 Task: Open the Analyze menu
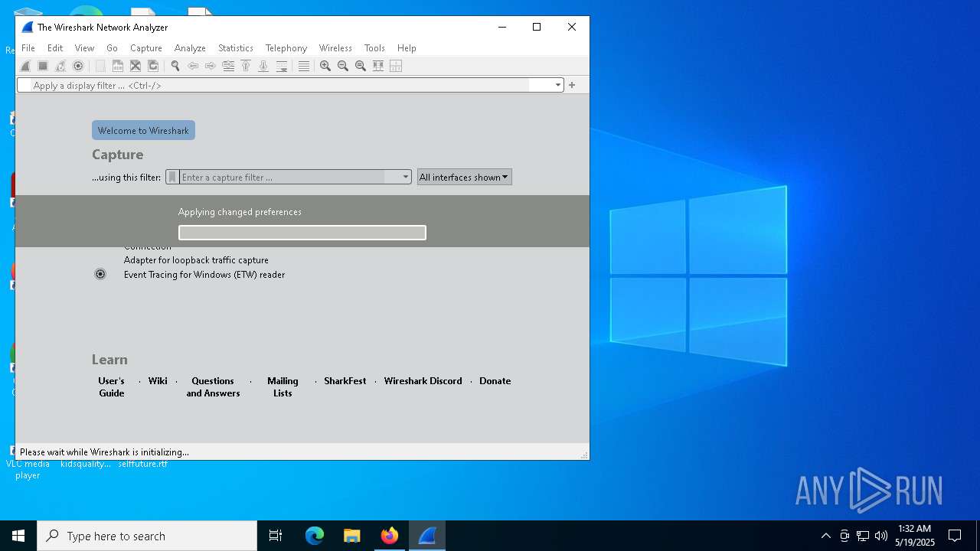pyautogui.click(x=190, y=47)
